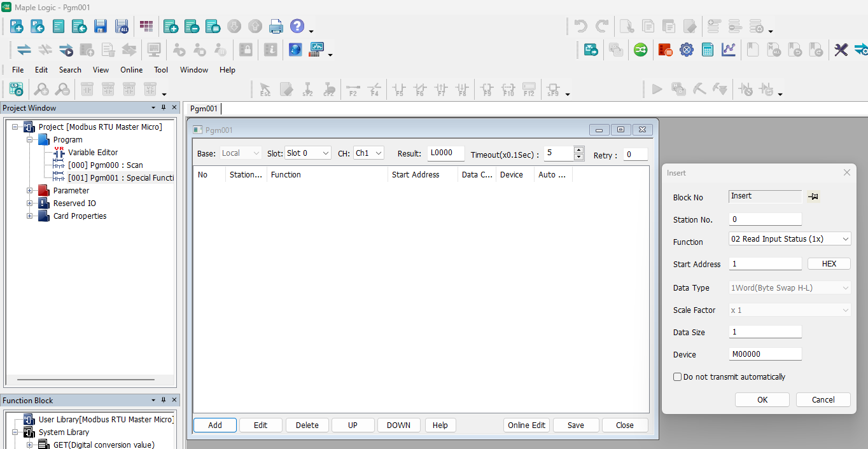
Task: Open the calculator toolbar icon
Action: (708, 49)
